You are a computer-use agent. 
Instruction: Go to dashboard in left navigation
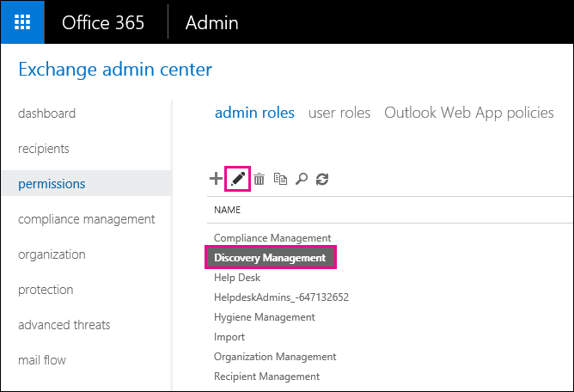click(x=46, y=113)
